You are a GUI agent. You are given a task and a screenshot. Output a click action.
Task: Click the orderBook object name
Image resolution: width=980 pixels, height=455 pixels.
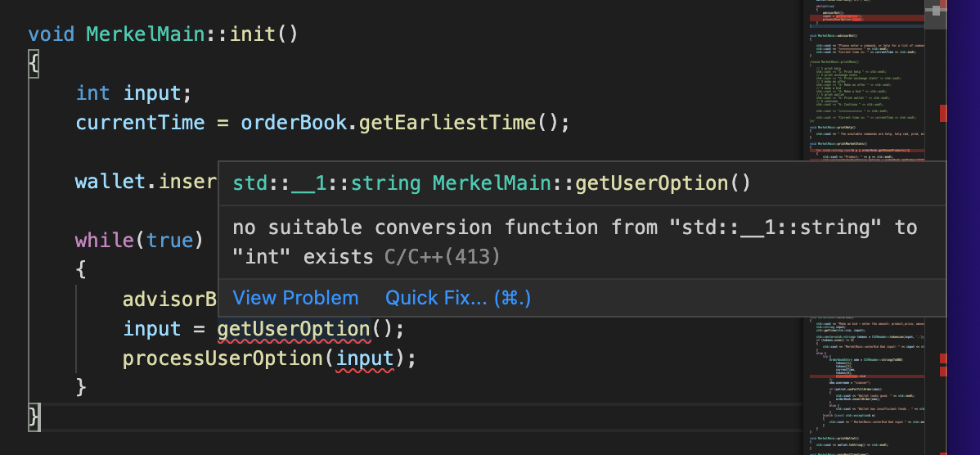click(294, 123)
